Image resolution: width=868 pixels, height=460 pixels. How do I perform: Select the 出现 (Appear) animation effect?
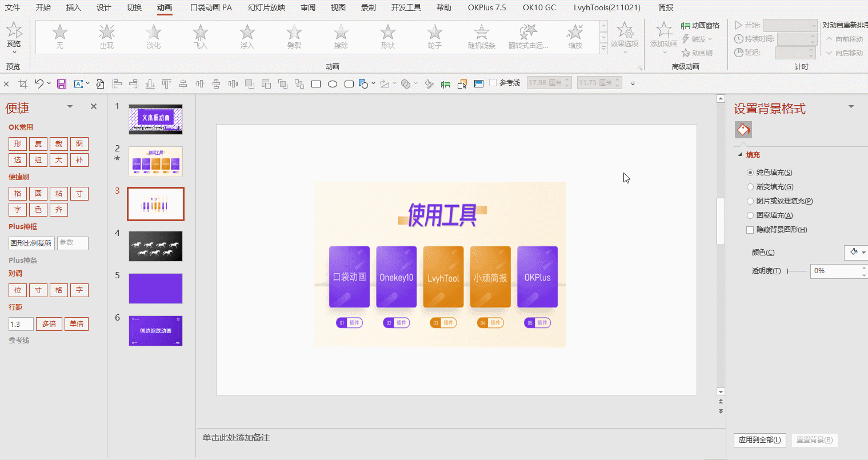107,37
